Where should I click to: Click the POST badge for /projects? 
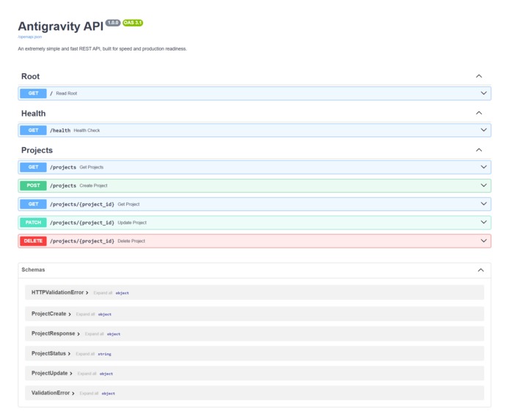[x=33, y=185]
